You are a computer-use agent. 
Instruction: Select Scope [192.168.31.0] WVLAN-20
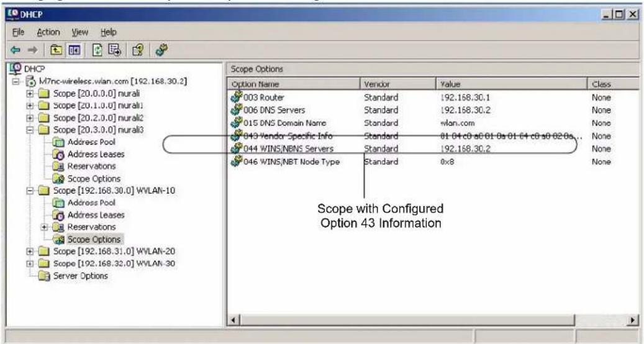[114, 251]
